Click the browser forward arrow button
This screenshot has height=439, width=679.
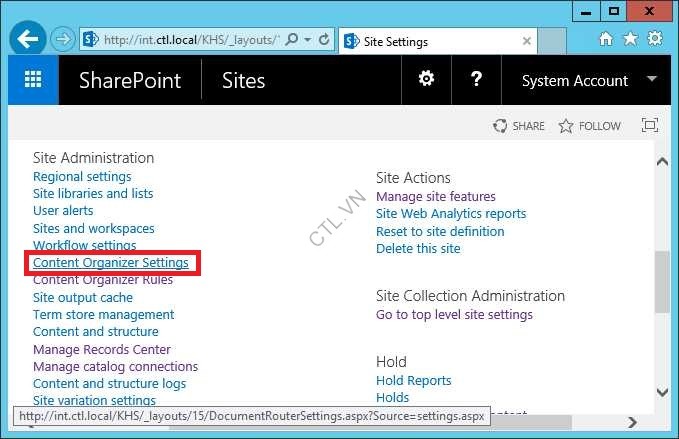(62, 40)
